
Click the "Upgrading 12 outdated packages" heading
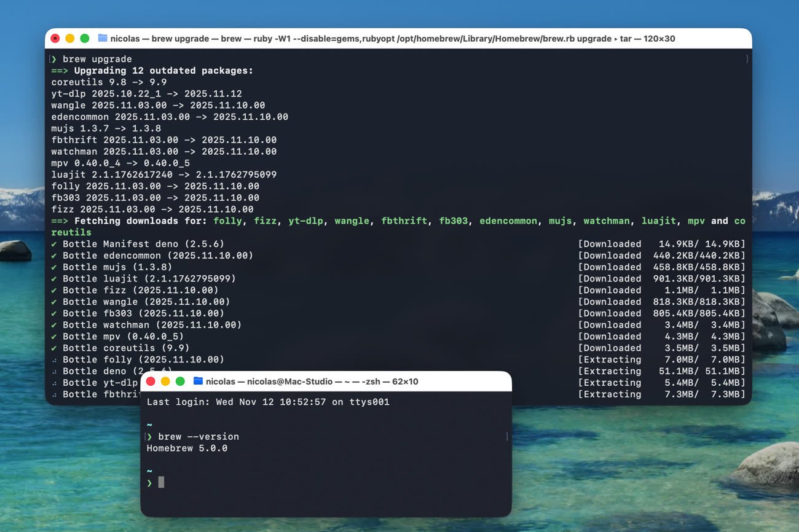point(163,71)
